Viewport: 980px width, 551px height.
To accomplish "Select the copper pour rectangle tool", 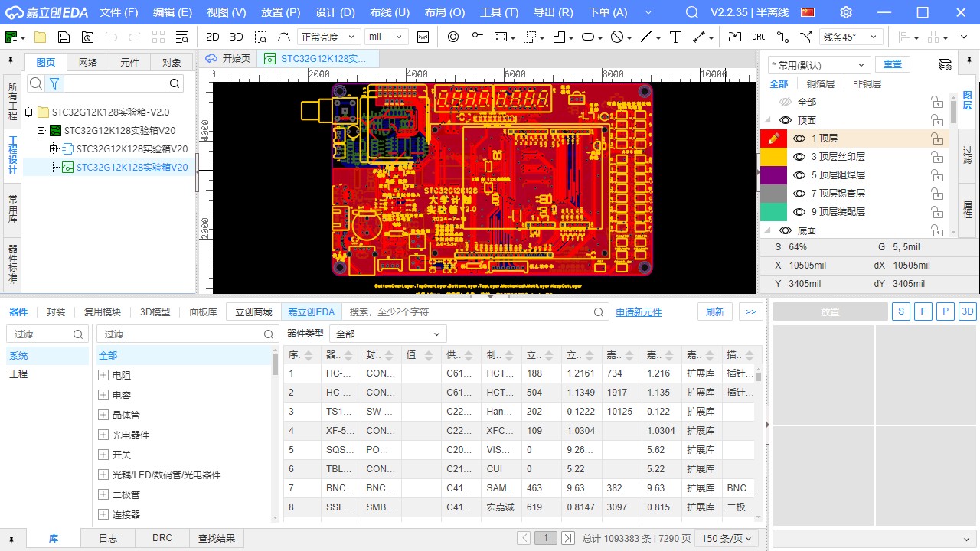I will pyautogui.click(x=501, y=37).
